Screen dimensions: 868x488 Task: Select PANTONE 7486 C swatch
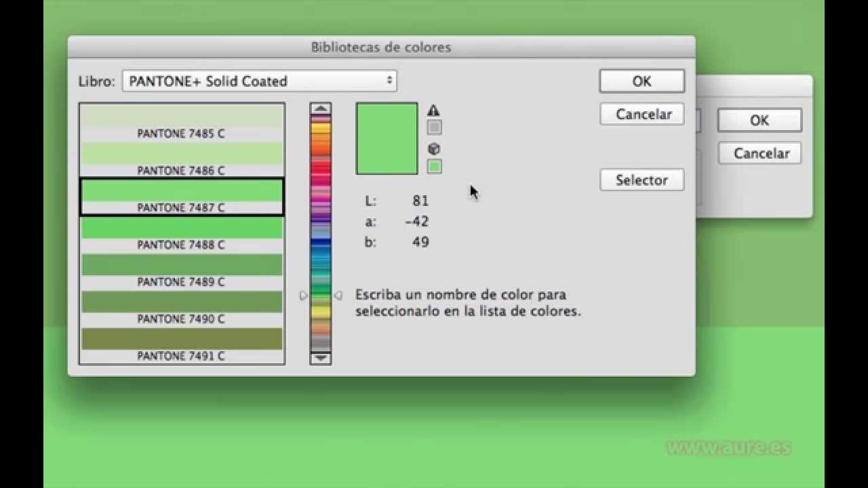(x=182, y=160)
